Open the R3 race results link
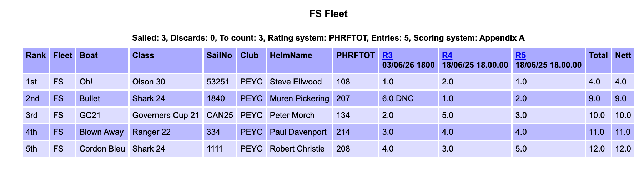The width and height of the screenshot is (644, 169). 387,55
